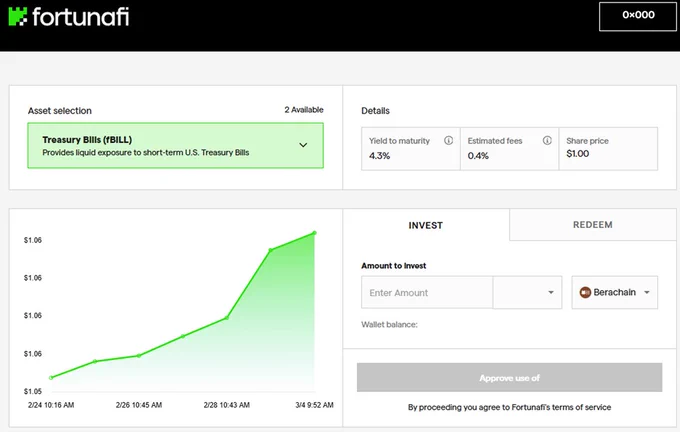Click the last chart data point at 3/4

point(314,233)
